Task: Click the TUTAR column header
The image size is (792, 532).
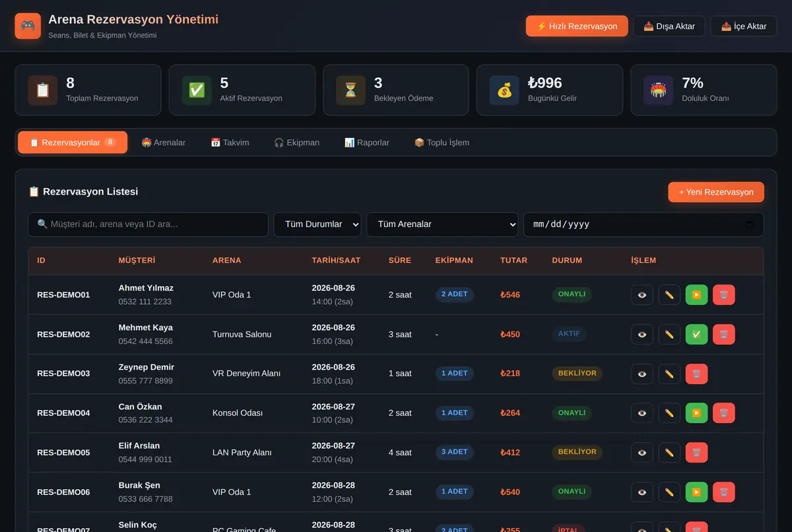Action: point(513,260)
